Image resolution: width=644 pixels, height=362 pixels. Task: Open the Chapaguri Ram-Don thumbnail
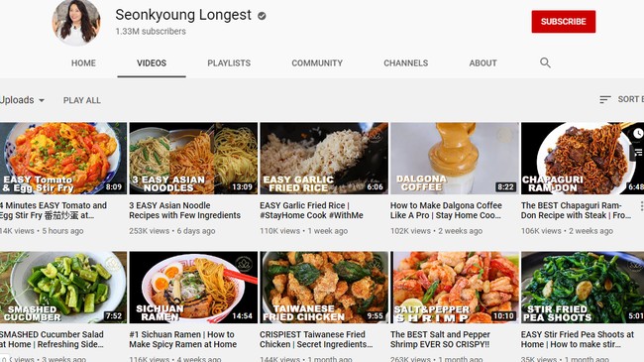[583, 159]
